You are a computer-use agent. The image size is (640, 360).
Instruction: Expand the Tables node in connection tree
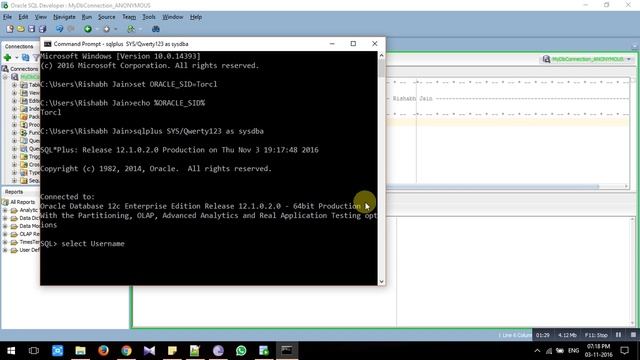[x=14, y=85]
